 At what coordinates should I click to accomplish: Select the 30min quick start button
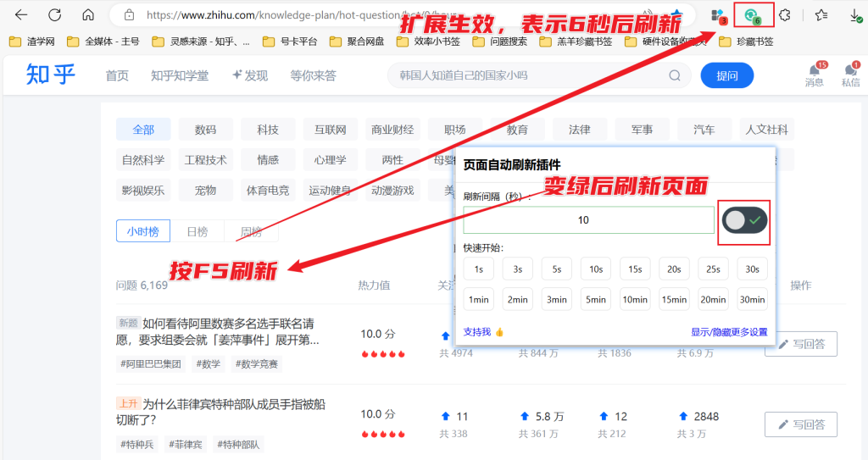coord(753,300)
